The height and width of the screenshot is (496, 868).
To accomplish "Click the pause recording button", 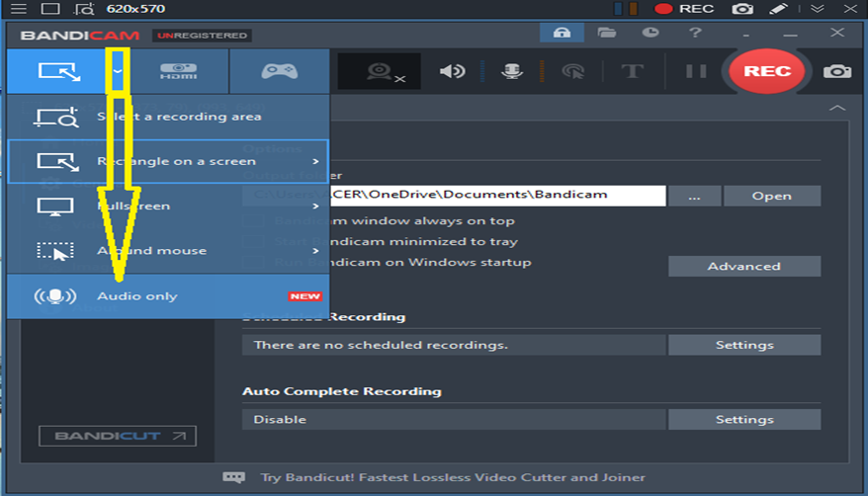I will click(696, 71).
